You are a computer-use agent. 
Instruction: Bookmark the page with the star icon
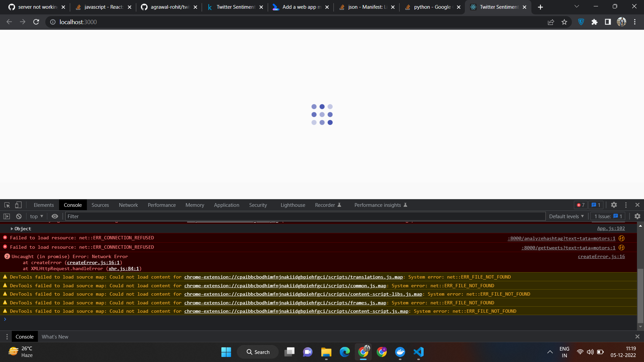point(564,22)
